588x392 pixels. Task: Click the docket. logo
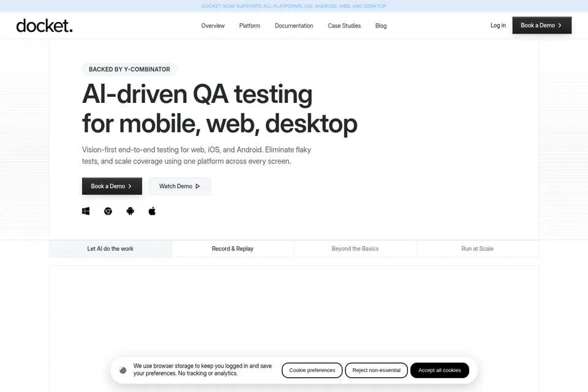(44, 26)
